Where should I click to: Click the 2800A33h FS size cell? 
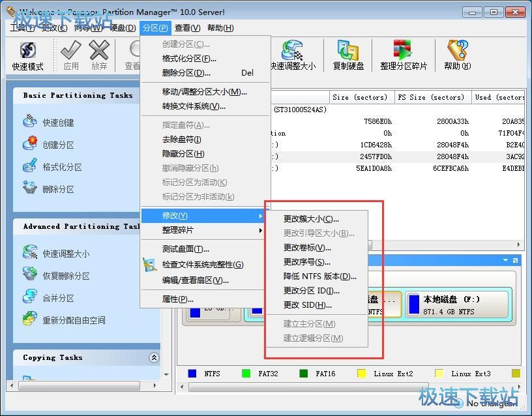point(452,121)
